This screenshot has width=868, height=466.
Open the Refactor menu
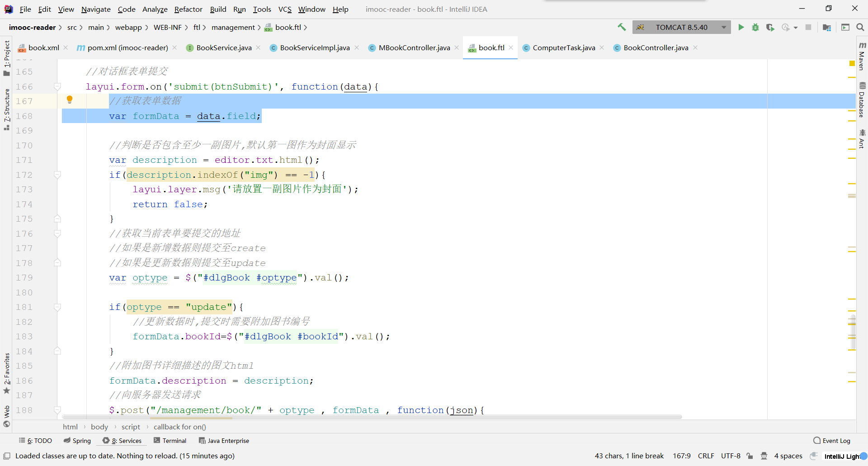coord(188,9)
